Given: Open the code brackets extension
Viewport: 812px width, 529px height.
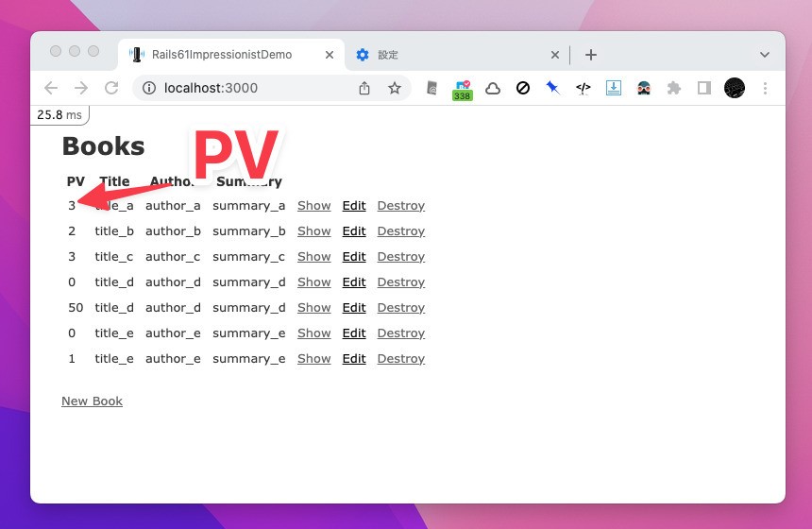Looking at the screenshot, I should (584, 89).
